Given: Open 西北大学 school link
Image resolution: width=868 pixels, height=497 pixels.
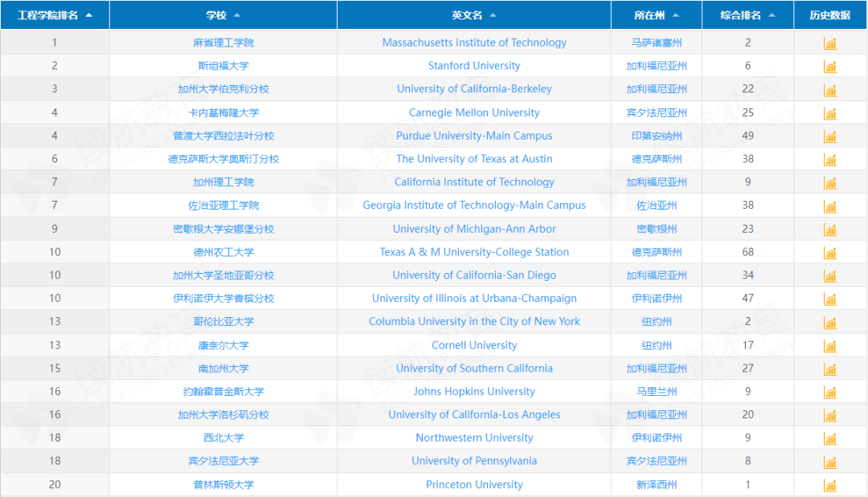Looking at the screenshot, I should [223, 438].
